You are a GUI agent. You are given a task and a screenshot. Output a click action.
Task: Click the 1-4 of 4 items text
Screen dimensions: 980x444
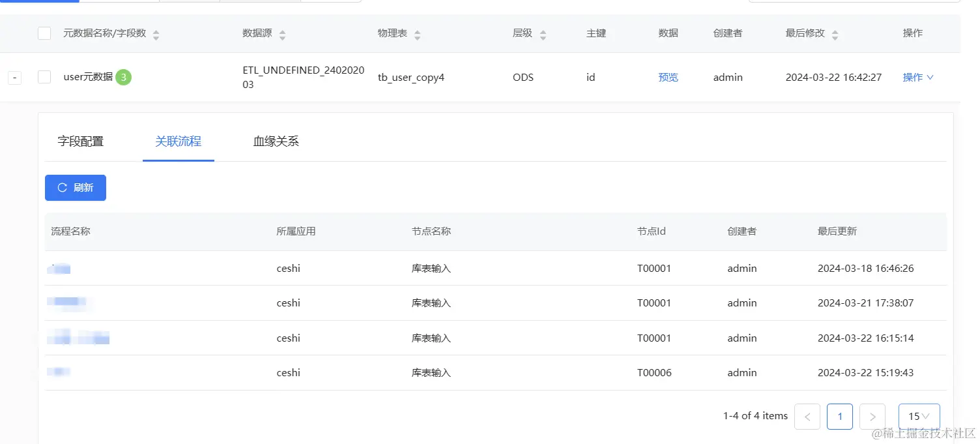pos(755,415)
